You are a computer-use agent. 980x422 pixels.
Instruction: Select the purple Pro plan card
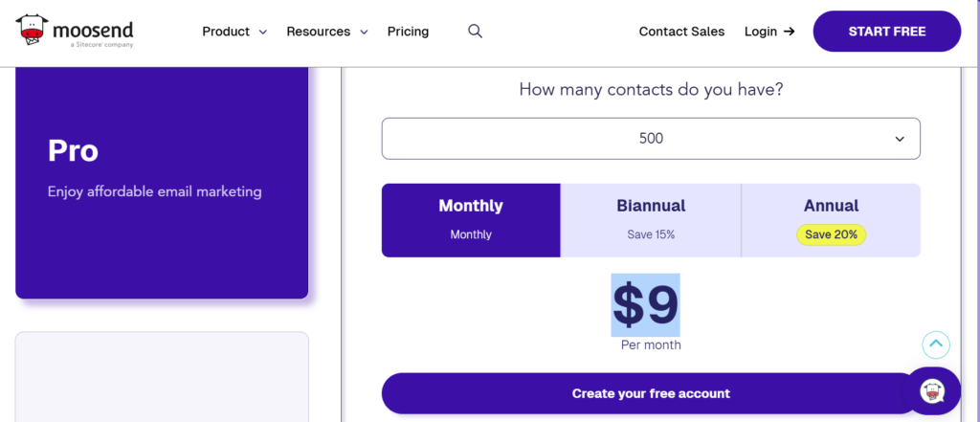tap(162, 183)
